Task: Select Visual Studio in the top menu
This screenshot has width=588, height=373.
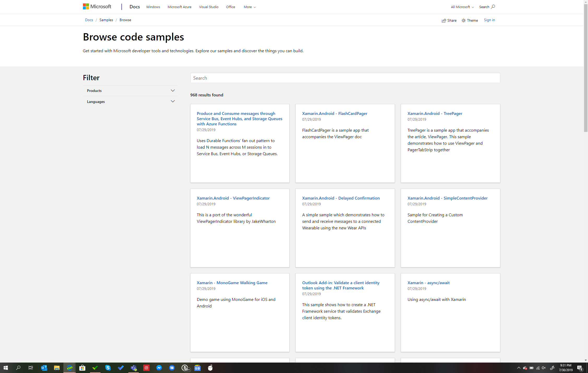Action: [x=208, y=7]
